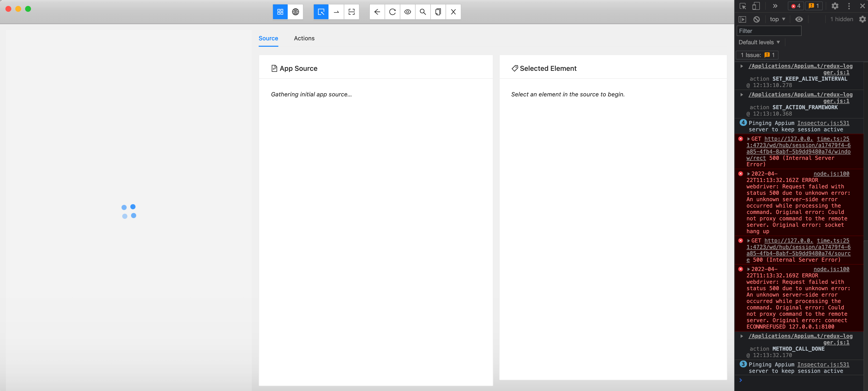Expand SET_ACTION_FRAMEWORK log entry
The height and width of the screenshot is (391, 868).
coord(742,95)
